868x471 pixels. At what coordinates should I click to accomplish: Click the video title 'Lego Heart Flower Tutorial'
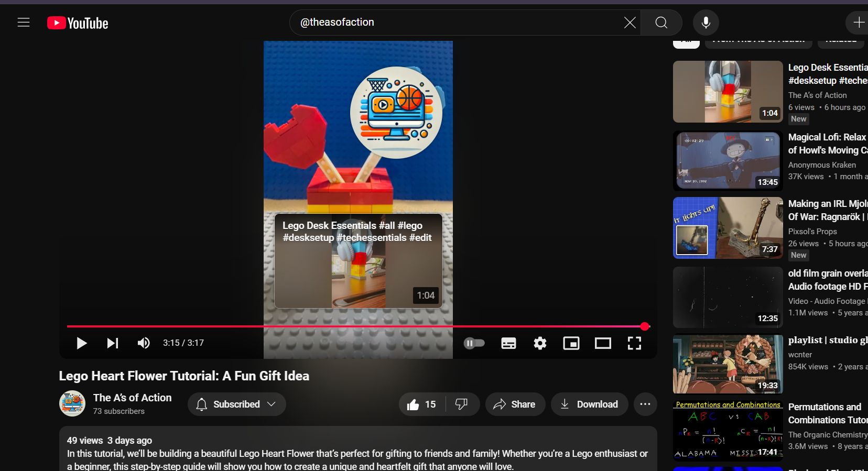coord(184,376)
